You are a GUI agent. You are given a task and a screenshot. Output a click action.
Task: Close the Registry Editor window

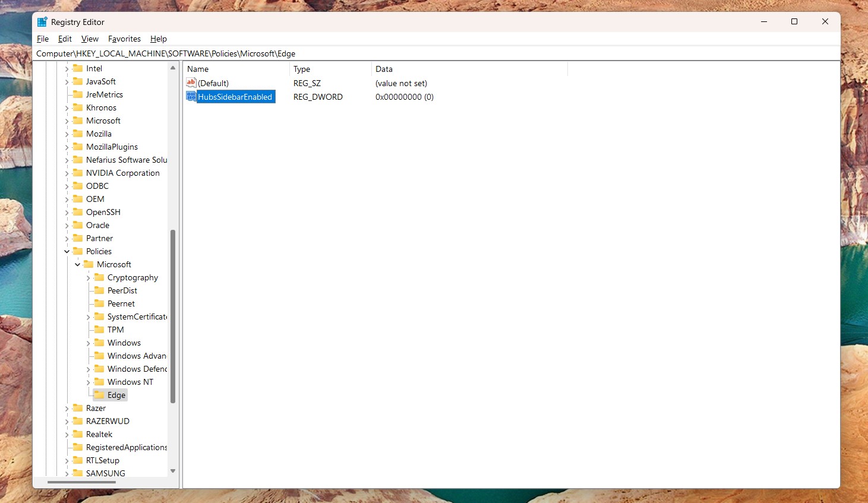pos(825,21)
